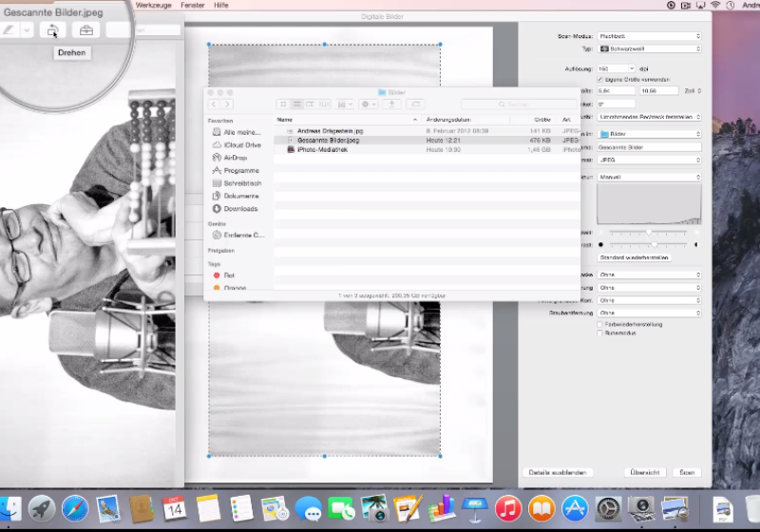760x532 pixels.
Task: Select the Gescannte Bilder.jpeg file row
Action: point(328,140)
